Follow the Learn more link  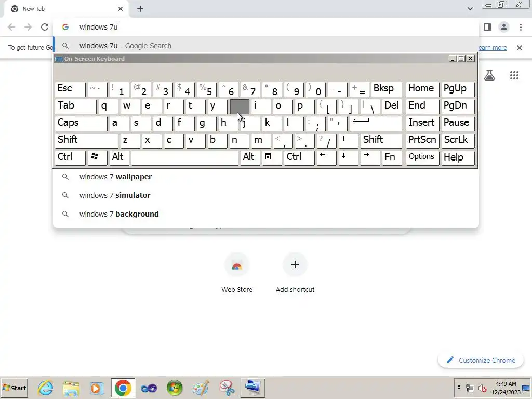click(493, 48)
